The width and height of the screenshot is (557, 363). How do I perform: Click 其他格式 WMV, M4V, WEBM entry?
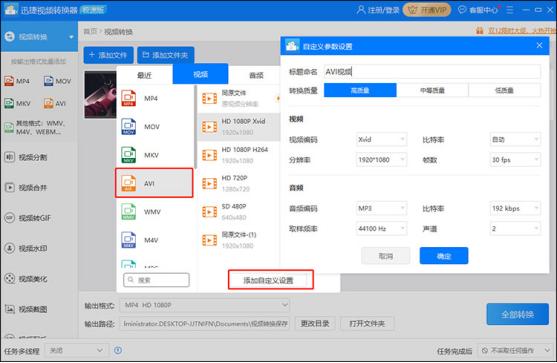pyautogui.click(x=35, y=128)
